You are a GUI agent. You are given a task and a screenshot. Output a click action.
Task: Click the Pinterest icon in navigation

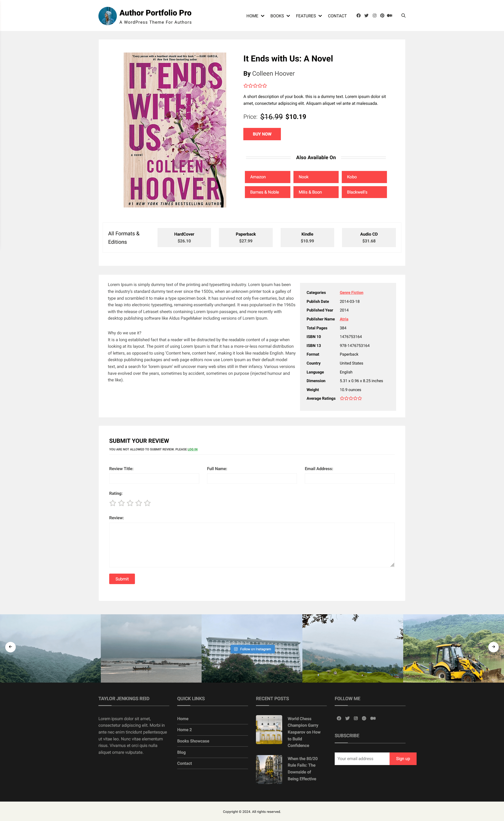click(x=381, y=16)
